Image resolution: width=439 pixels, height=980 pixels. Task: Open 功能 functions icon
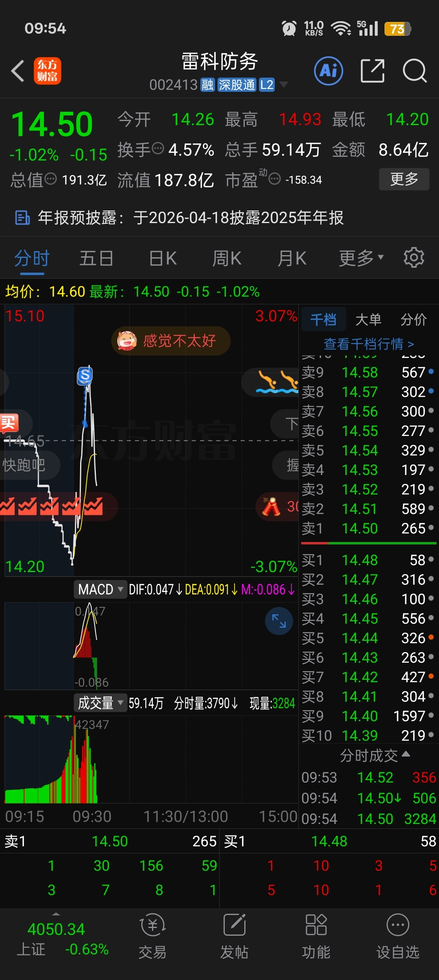coord(316,937)
